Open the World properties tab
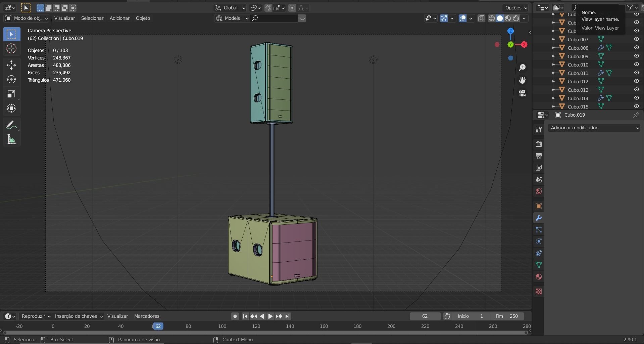This screenshot has width=644, height=344. 539,191
